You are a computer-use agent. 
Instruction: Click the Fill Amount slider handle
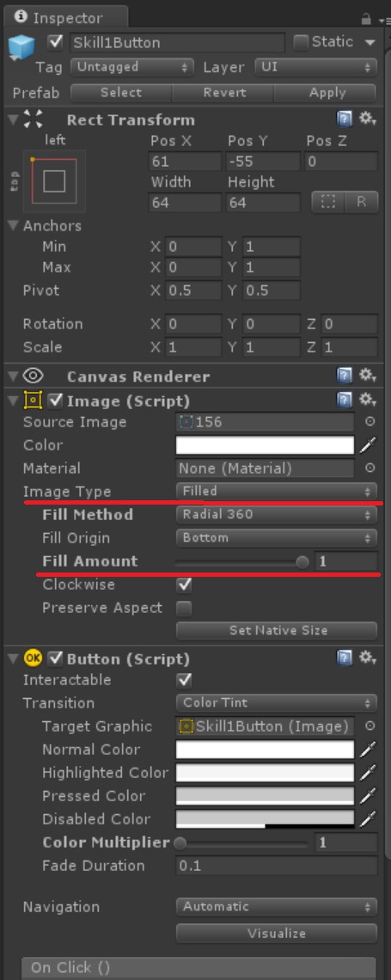coord(302,562)
